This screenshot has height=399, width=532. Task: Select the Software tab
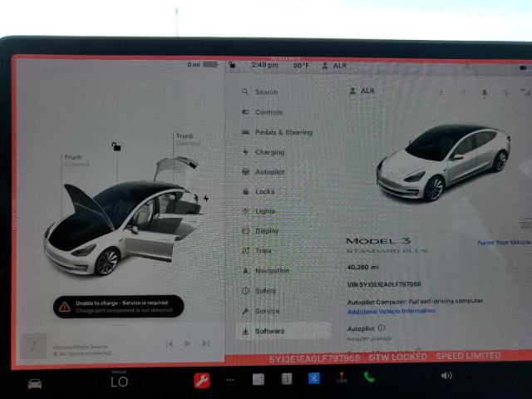click(283, 331)
